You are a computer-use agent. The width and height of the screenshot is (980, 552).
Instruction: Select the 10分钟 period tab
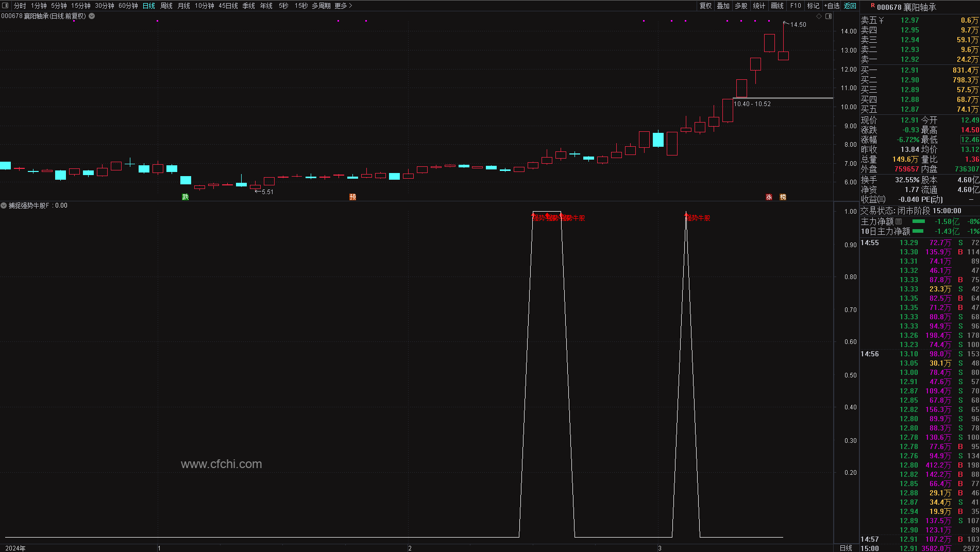204,6
